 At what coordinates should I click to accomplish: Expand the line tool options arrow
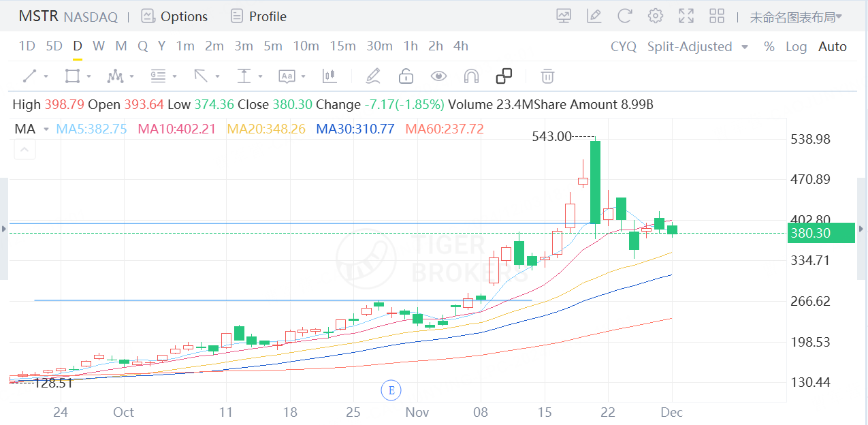click(x=46, y=77)
